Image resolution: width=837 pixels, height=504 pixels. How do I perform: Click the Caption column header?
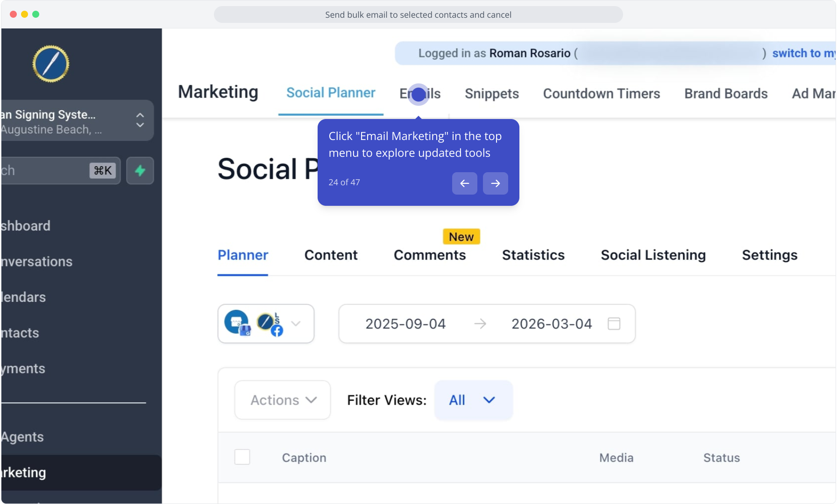tap(304, 458)
